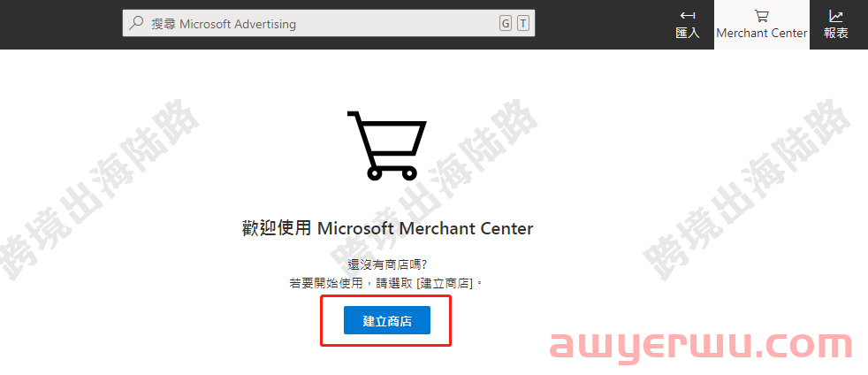Click the 歡迎使用 Microsoft Merchant Center heading
Image resolution: width=868 pixels, height=375 pixels.
(387, 229)
